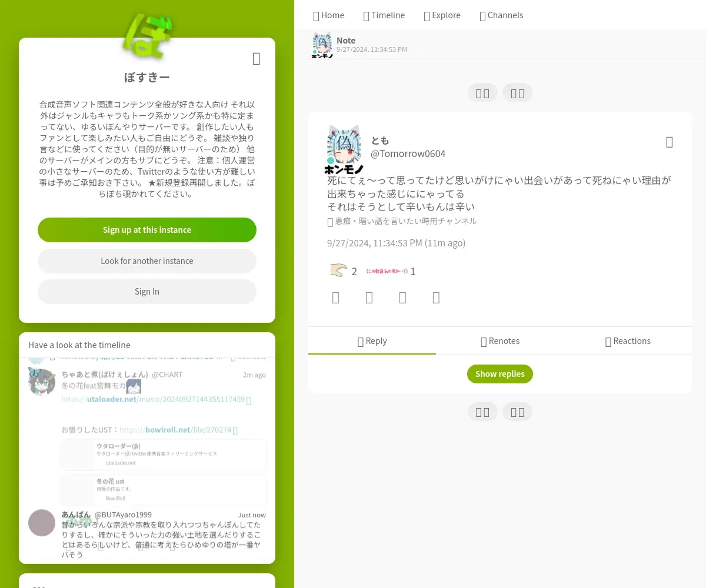Screen dimensions: 706x588
Task: Open the @Tomorrow0604 username link
Action: click(x=408, y=153)
